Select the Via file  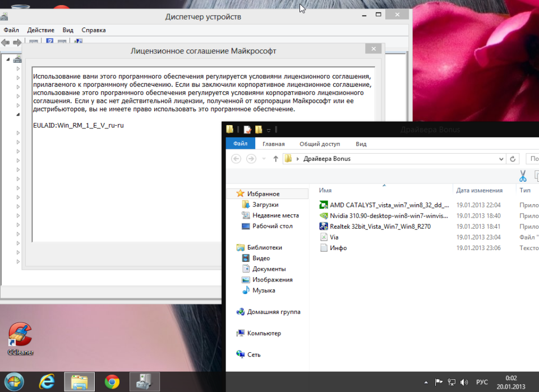pyautogui.click(x=329, y=237)
